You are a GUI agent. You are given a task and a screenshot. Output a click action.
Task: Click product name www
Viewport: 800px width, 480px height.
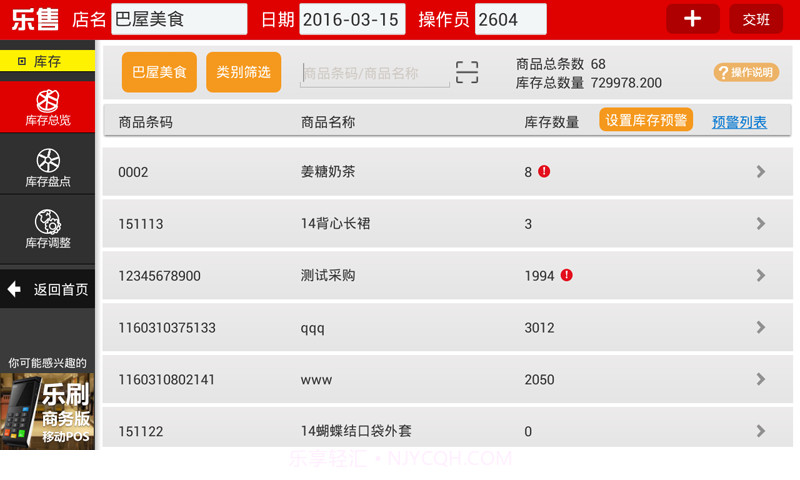316,380
